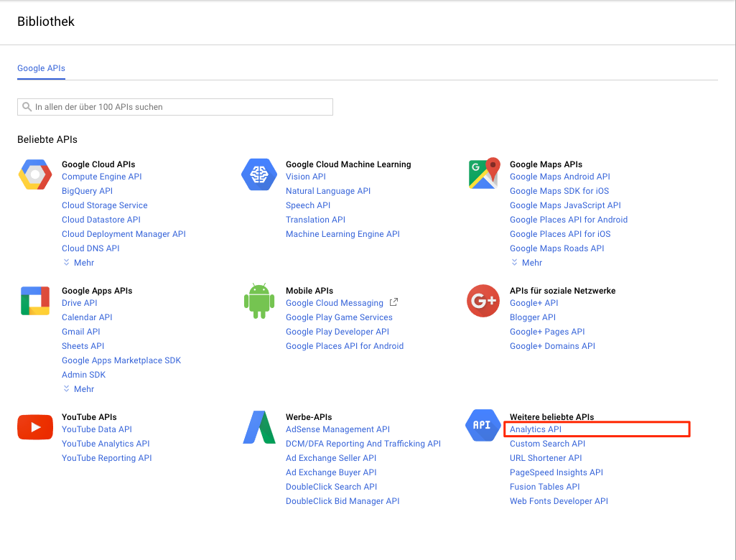Screen dimensions: 736x560
Task: Open Cloud Storage Service
Action: point(105,205)
